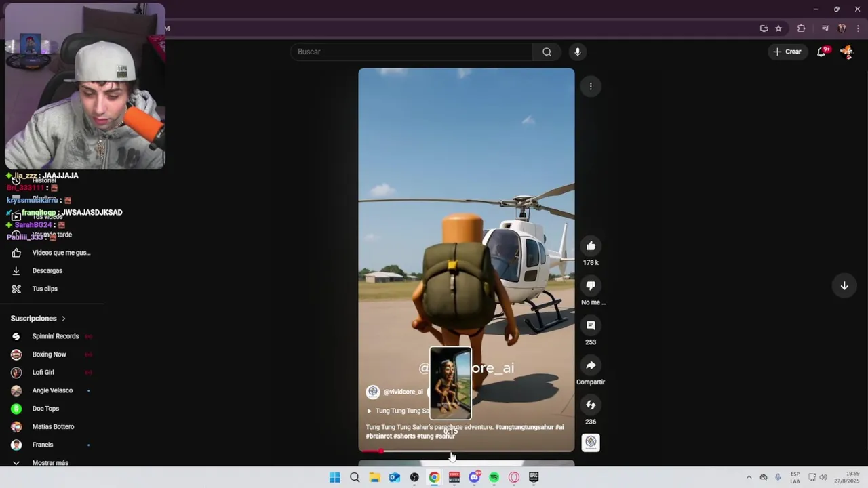Open the Chrome profile avatar
The image size is (868, 488).
click(x=842, y=28)
